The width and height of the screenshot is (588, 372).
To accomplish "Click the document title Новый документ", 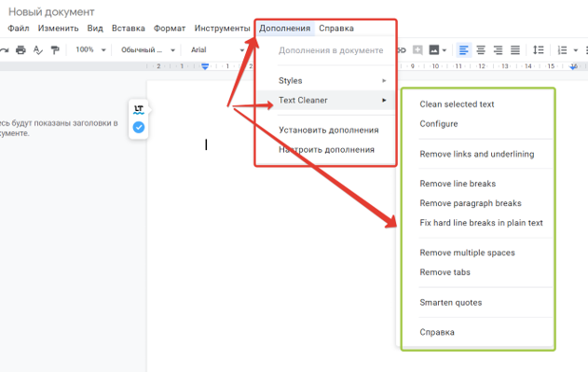I will 51,12.
